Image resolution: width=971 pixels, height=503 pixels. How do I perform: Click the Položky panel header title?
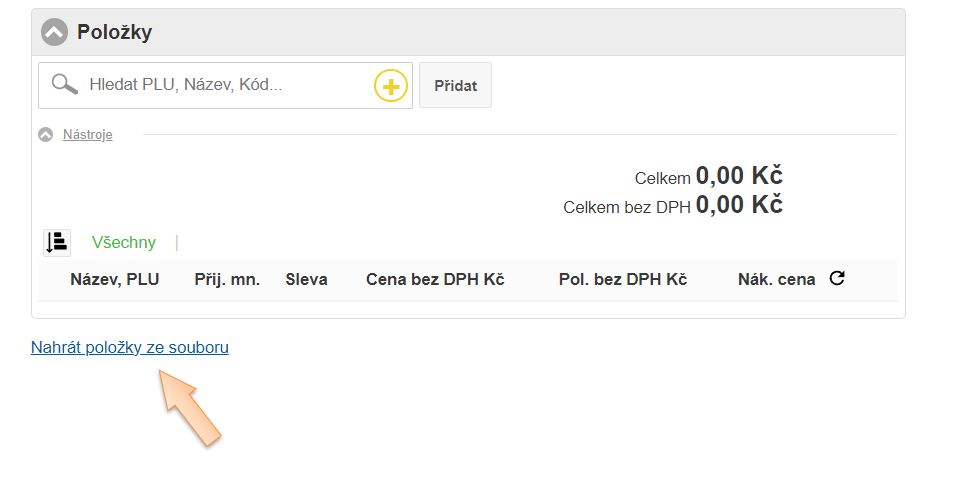115,32
